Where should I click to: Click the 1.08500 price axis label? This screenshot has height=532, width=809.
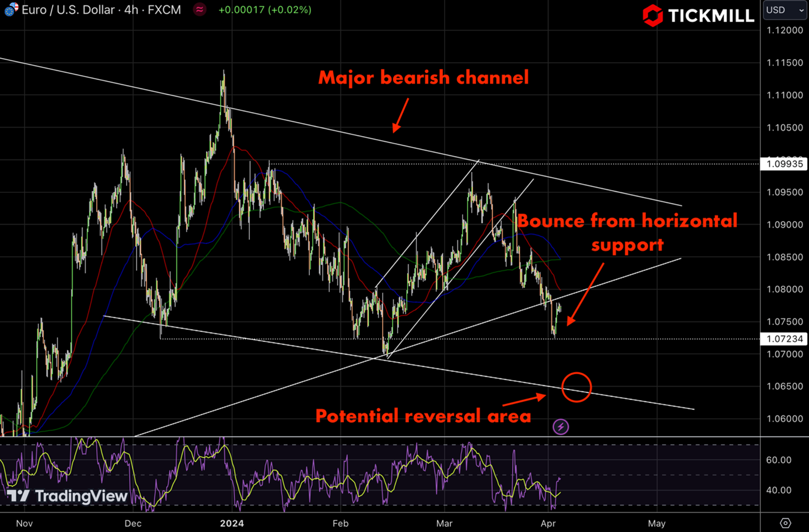point(784,257)
